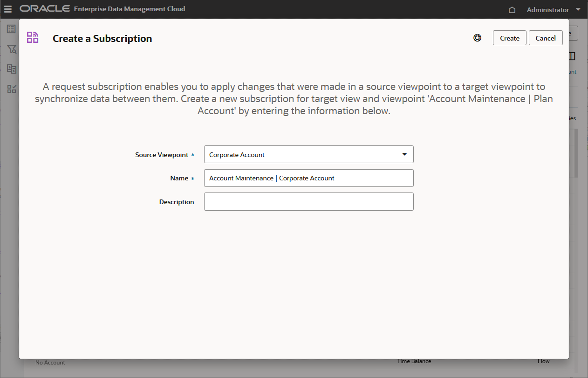This screenshot has height=378, width=588.
Task: Click the 'Enterprise Data Management Cloud' header text
Action: coord(130,9)
